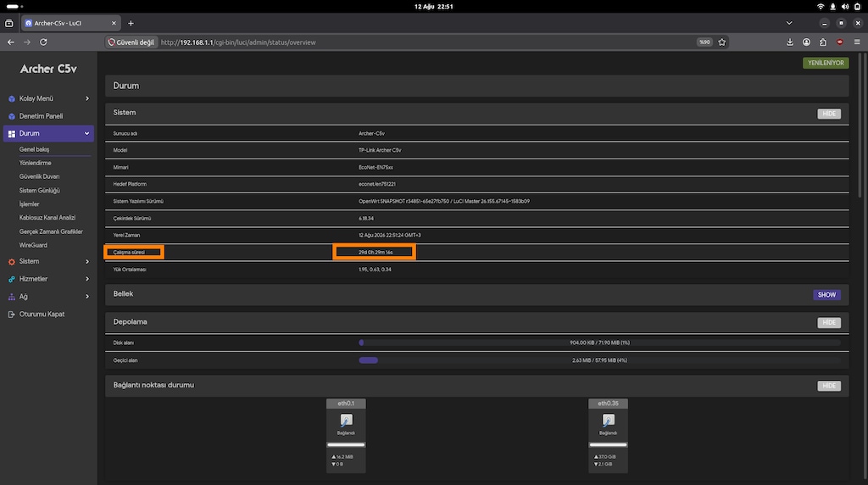Click the browser address bar URL
The width and height of the screenshot is (868, 485).
238,42
